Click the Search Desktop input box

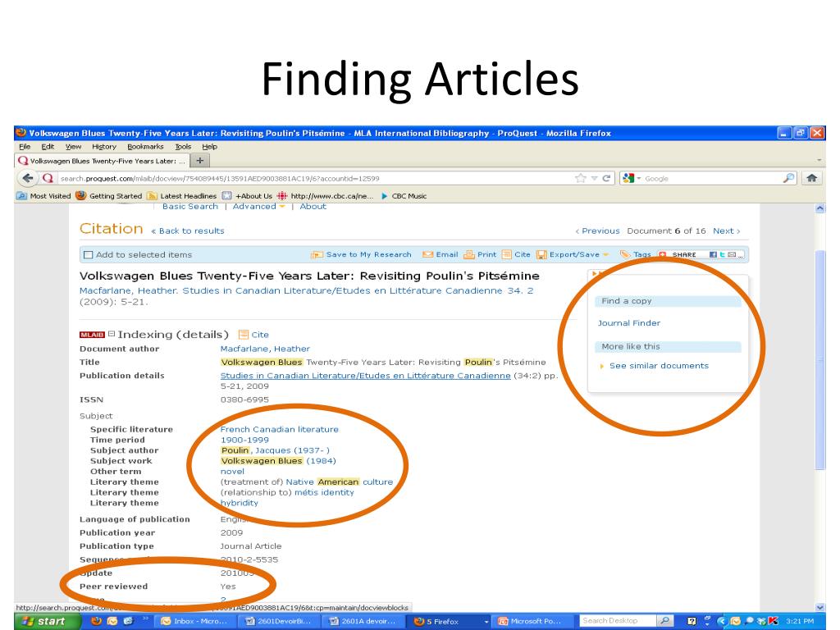pos(618,620)
